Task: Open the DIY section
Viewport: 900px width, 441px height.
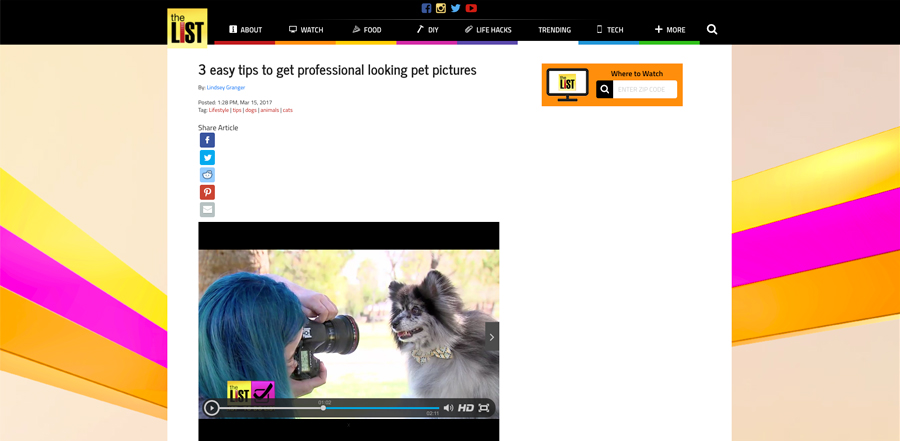Action: [x=427, y=30]
